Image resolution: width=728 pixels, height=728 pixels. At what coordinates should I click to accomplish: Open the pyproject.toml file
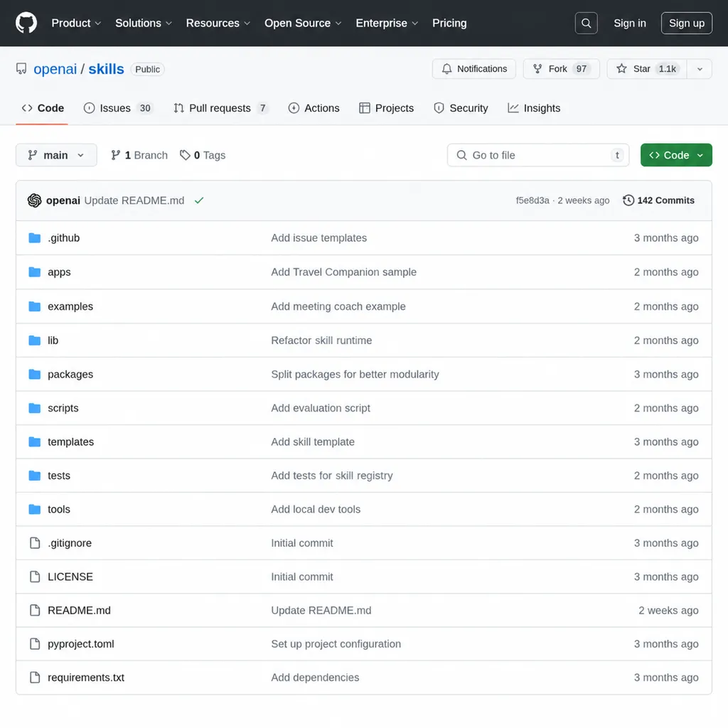tap(81, 644)
